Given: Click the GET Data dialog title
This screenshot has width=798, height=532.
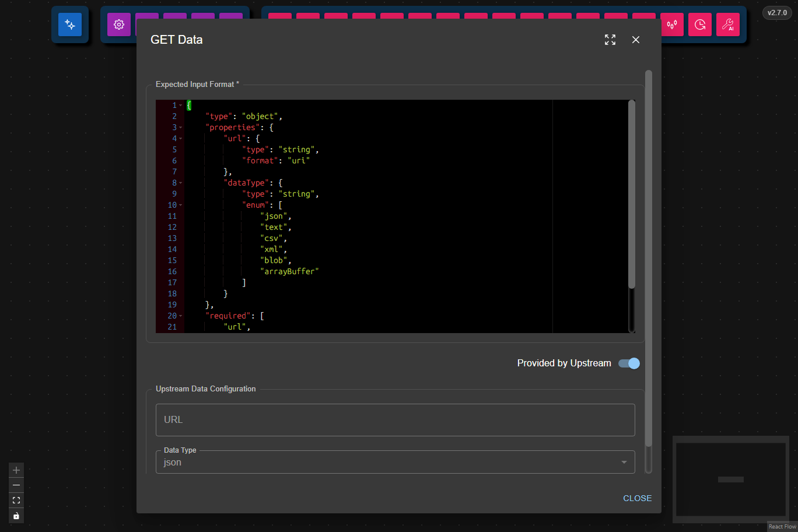Looking at the screenshot, I should point(177,40).
